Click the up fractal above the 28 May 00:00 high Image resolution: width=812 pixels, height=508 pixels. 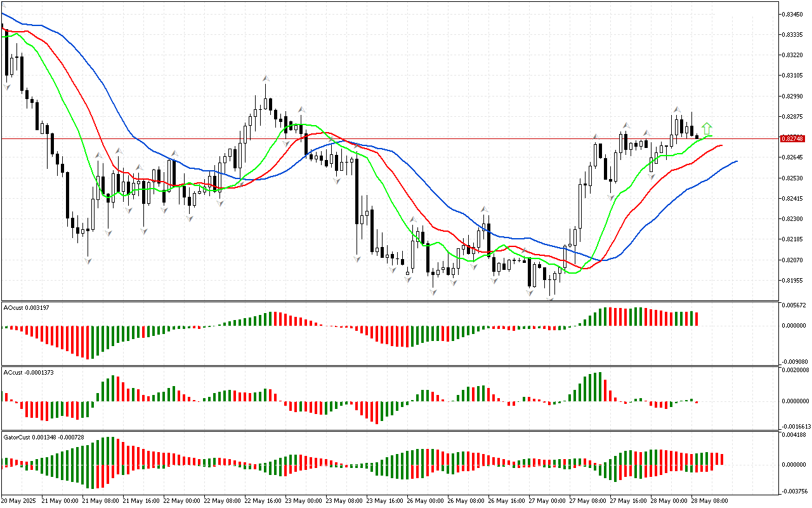point(677,110)
